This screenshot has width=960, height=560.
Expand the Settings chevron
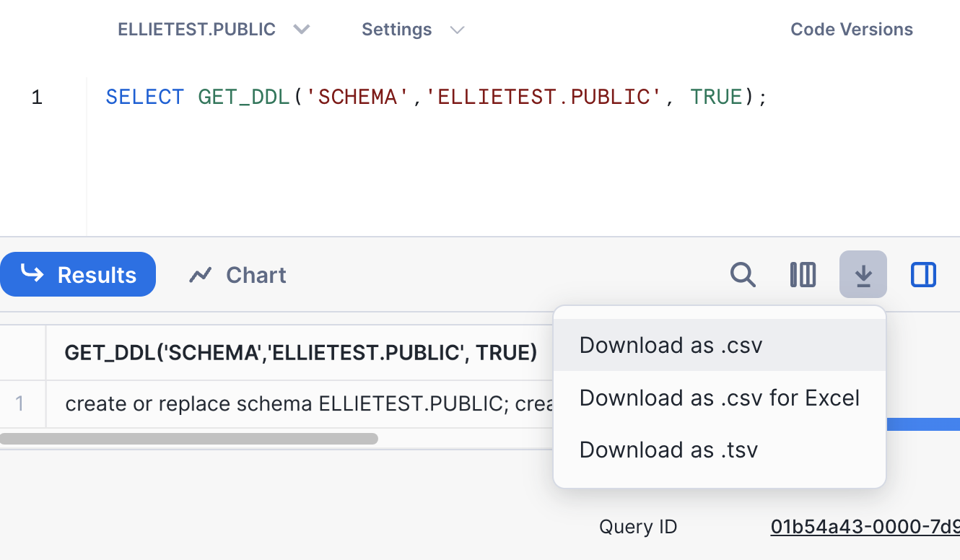point(457,30)
